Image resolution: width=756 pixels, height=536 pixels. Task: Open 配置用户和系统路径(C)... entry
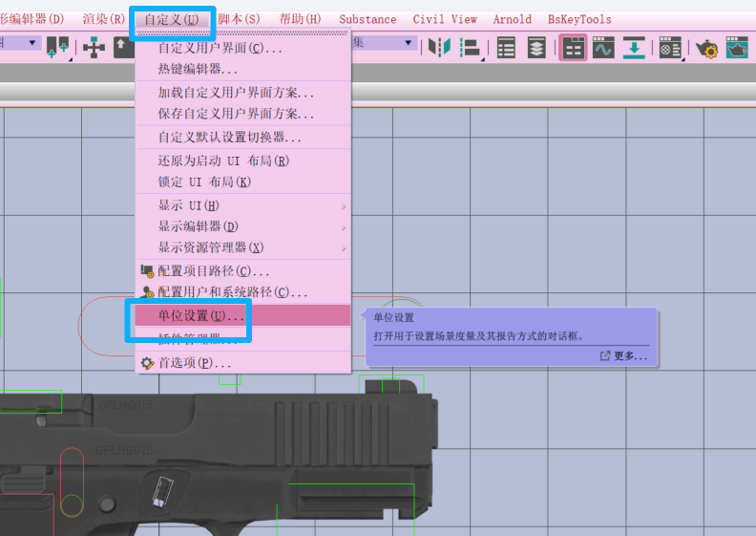tap(243, 291)
